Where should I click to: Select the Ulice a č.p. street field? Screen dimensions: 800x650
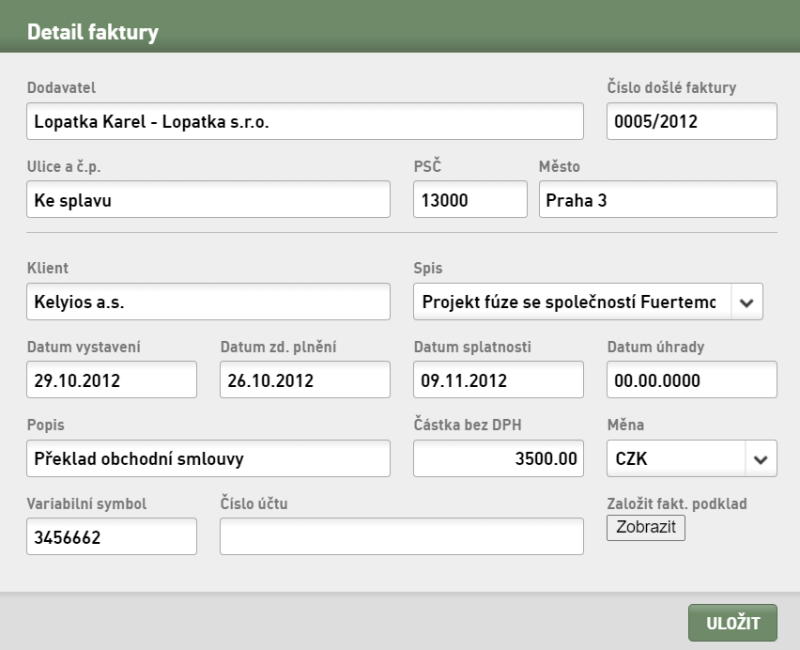coord(208,199)
